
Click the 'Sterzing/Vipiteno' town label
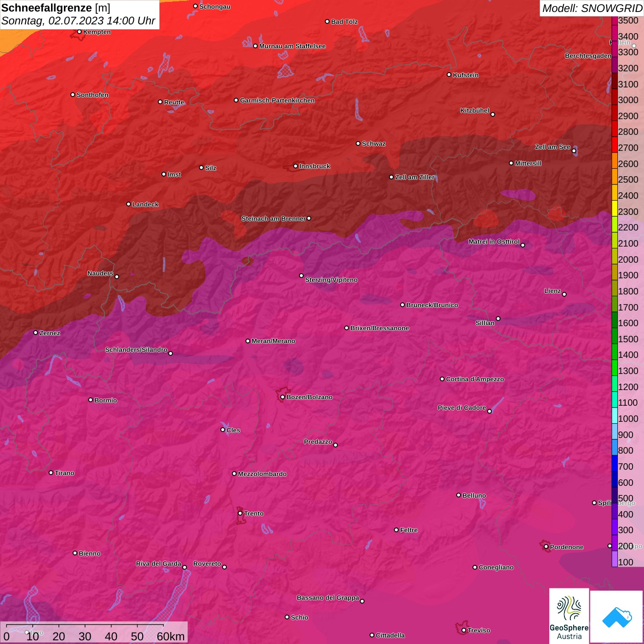click(331, 280)
